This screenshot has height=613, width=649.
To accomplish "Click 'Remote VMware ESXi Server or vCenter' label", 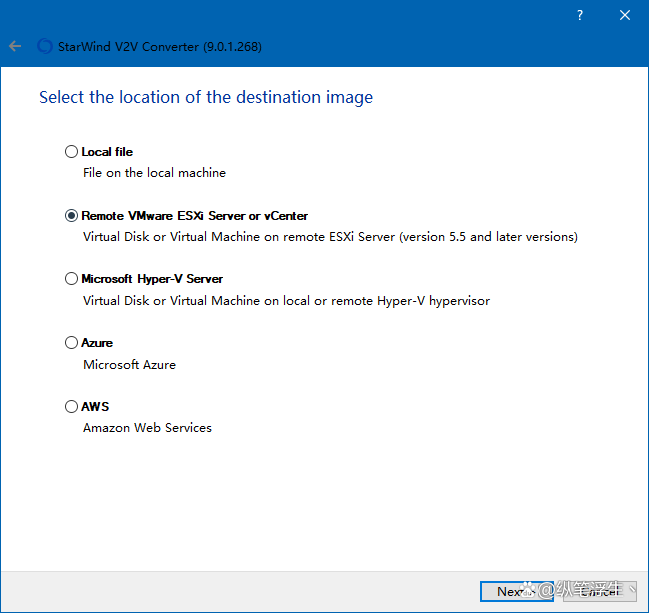I will (x=195, y=216).
